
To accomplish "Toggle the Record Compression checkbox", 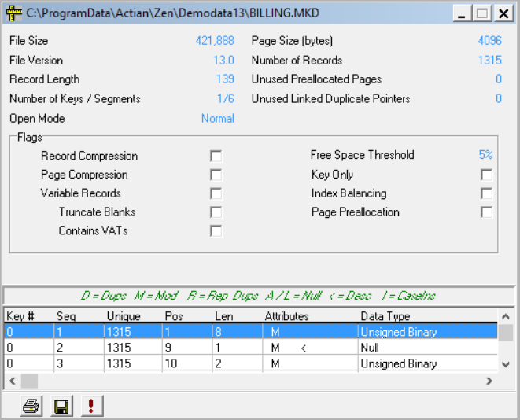I will pyautogui.click(x=216, y=156).
